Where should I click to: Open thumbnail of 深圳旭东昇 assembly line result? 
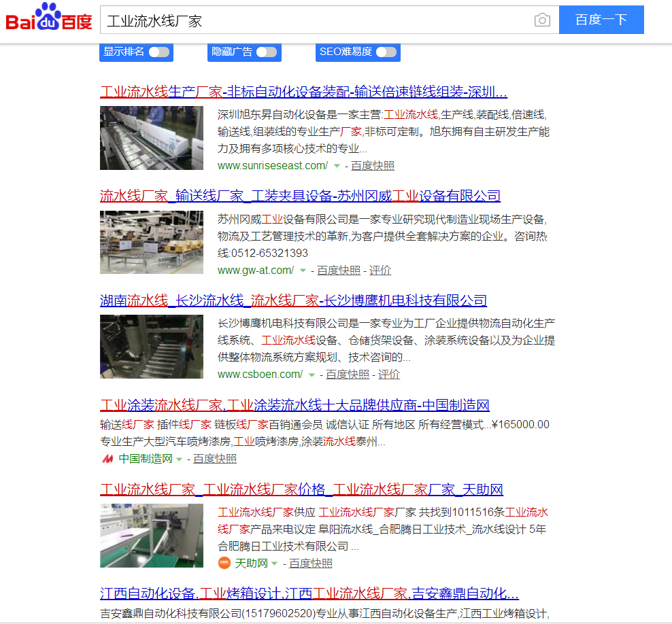152,138
